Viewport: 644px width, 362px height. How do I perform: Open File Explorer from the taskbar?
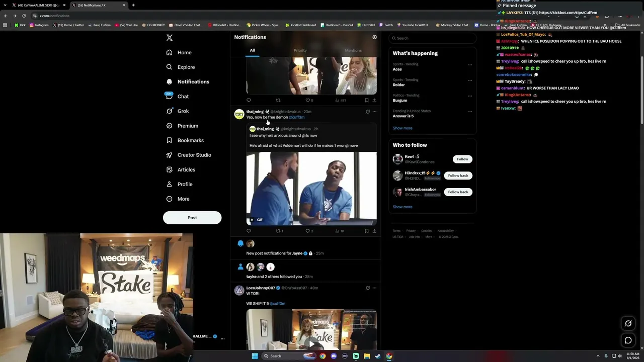click(367, 356)
